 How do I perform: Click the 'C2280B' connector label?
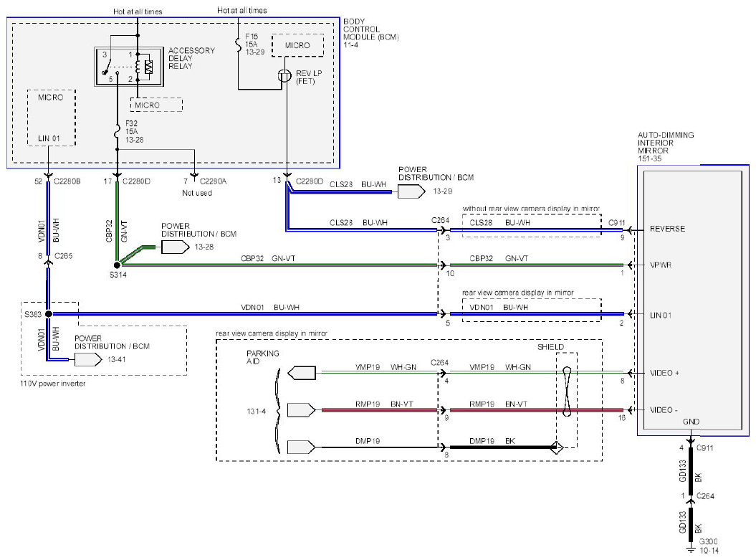[x=67, y=181]
